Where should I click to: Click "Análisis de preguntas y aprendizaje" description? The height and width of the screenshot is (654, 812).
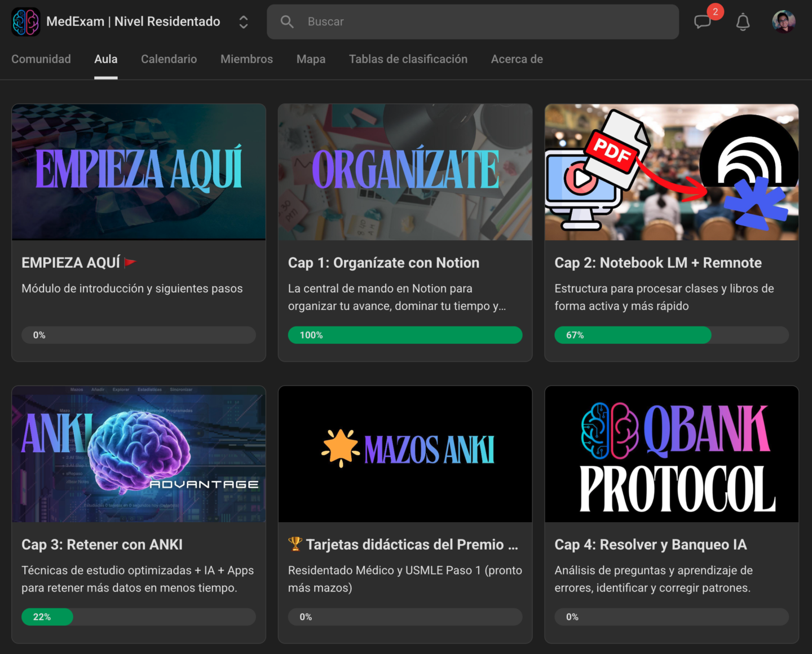654,579
